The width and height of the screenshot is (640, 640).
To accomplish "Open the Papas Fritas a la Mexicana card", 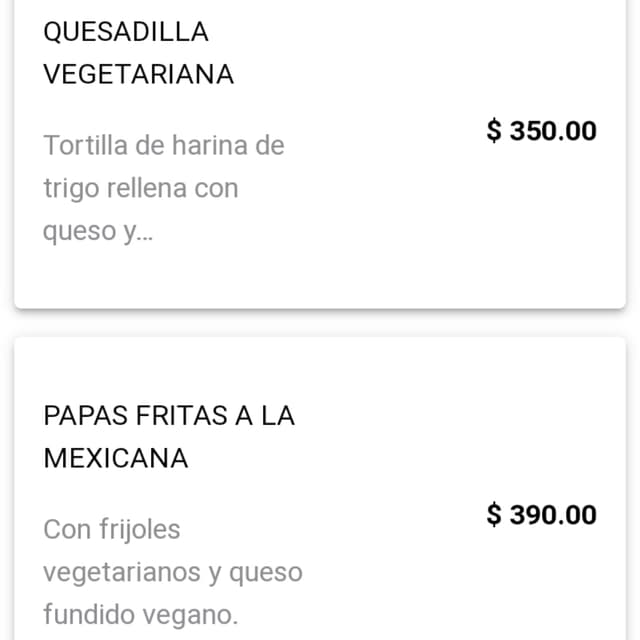I will click(x=320, y=489).
